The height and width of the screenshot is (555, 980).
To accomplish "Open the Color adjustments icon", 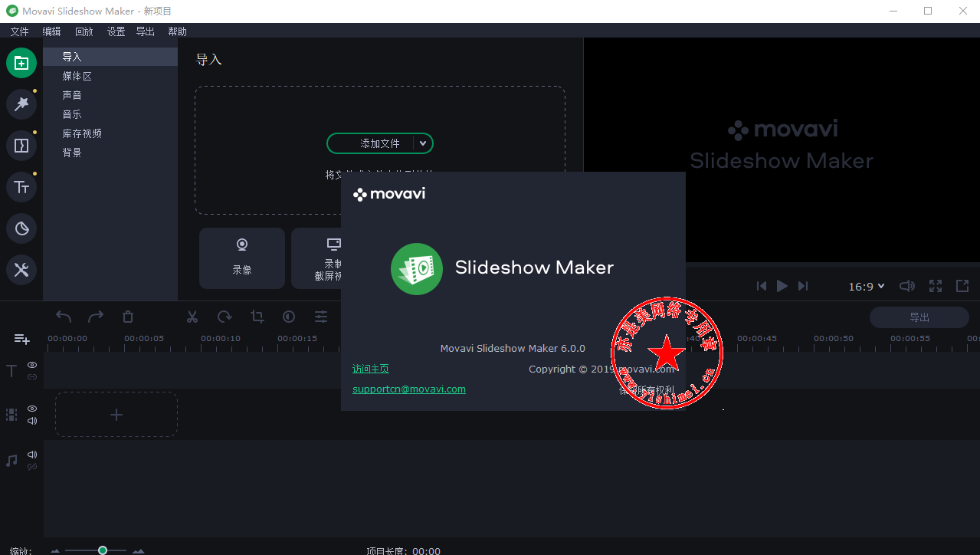I will coord(289,317).
